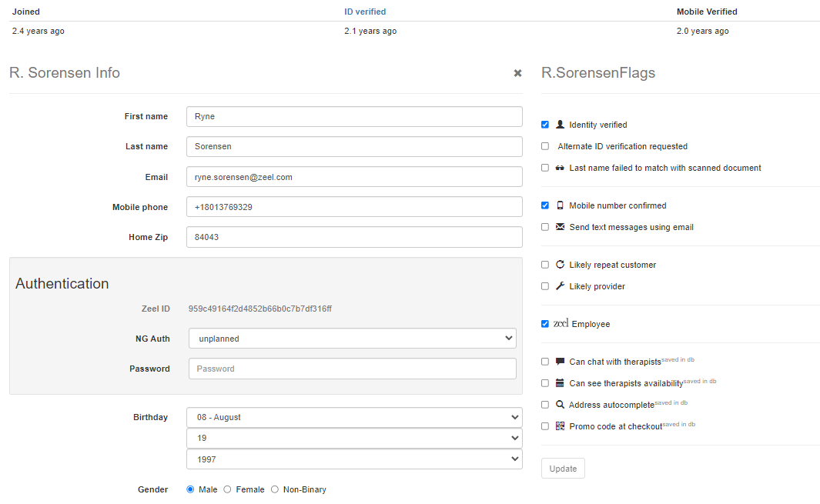Click the ID verified column header link

(x=365, y=12)
